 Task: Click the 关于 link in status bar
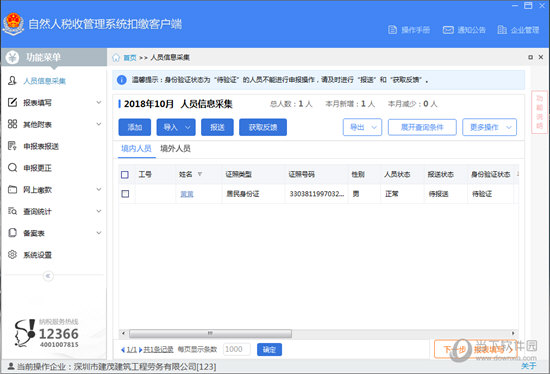click(529, 366)
